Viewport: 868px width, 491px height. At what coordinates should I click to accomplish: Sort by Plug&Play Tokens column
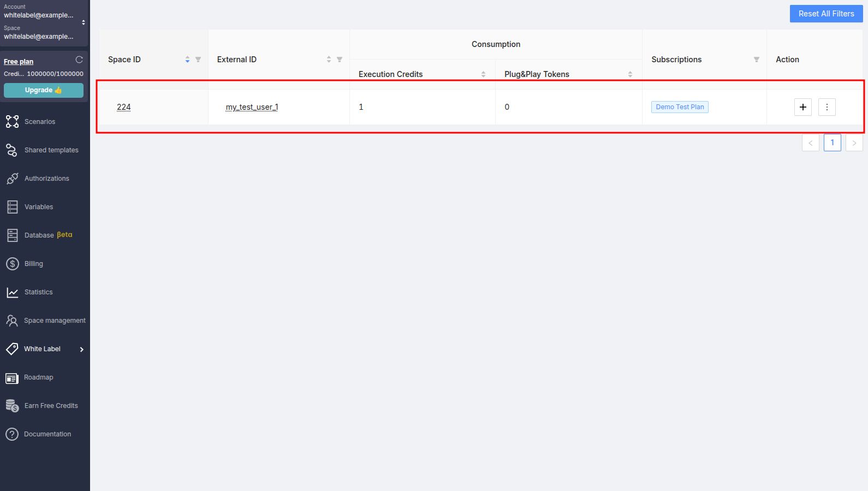pos(630,74)
